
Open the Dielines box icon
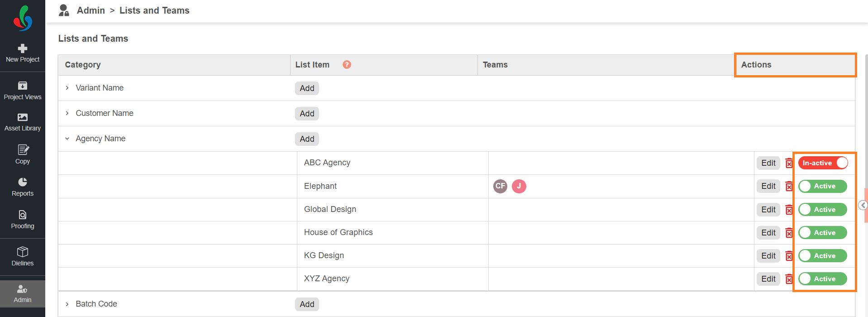click(23, 251)
